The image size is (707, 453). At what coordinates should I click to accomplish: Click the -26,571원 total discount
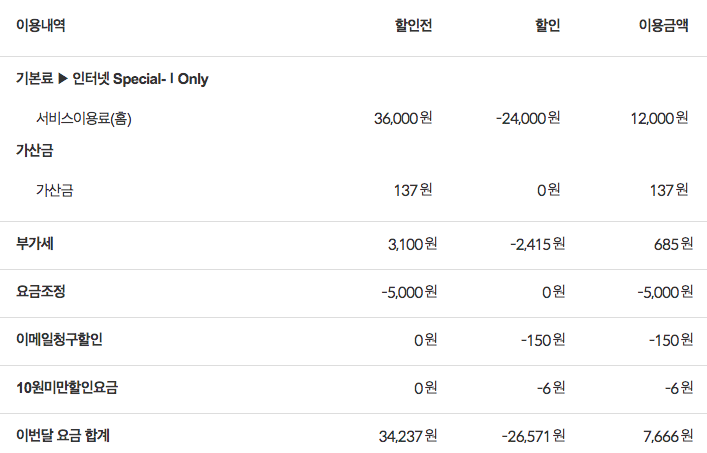533,435
